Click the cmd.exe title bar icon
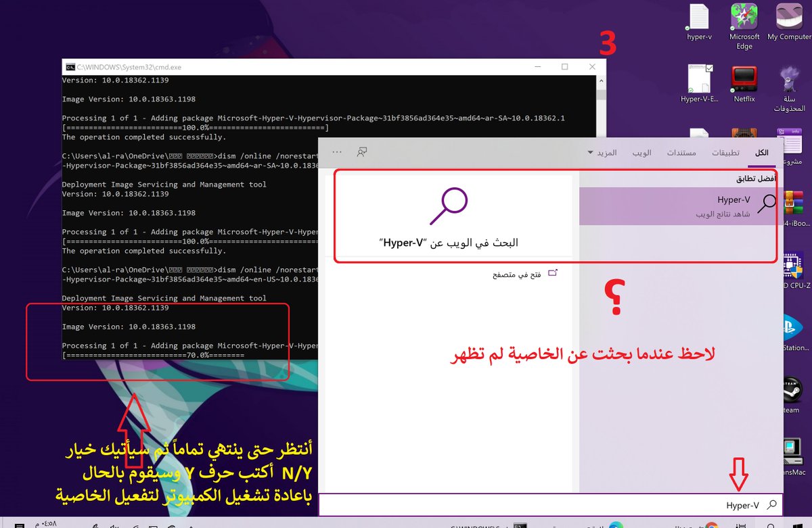This screenshot has height=528, width=812. click(x=70, y=67)
